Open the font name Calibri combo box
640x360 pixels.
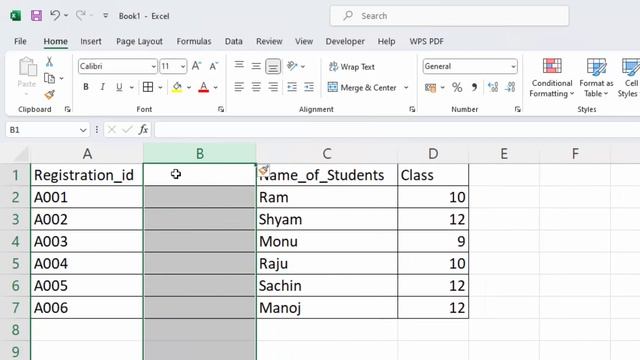[118, 66]
